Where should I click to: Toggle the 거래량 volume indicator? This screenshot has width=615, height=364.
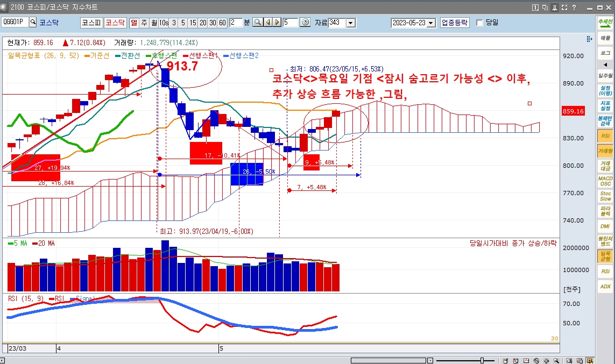click(605, 151)
